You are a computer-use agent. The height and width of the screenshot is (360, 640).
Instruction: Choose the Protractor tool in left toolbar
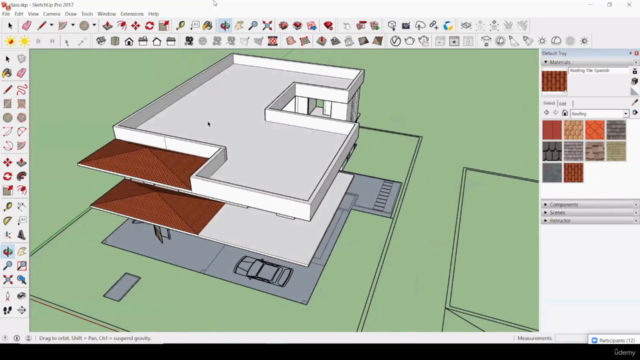coord(8,221)
